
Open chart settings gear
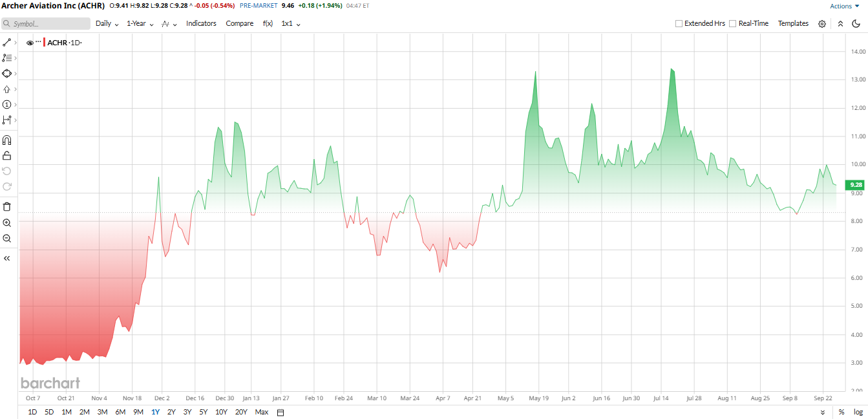coord(822,24)
